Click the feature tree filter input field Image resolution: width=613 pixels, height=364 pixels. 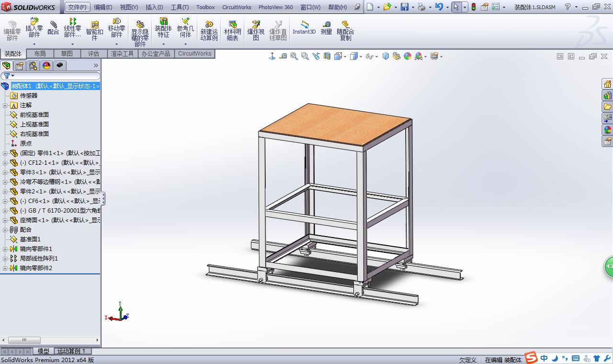[51, 76]
